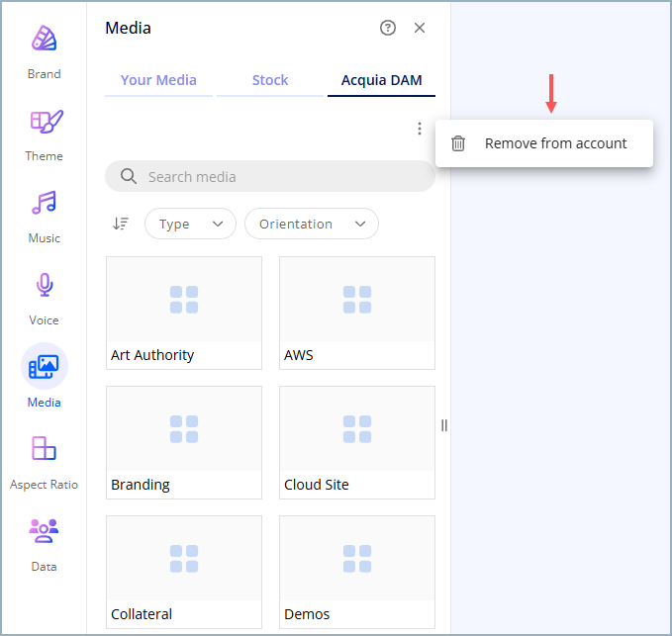Click the Art Authority folder name

click(152, 355)
